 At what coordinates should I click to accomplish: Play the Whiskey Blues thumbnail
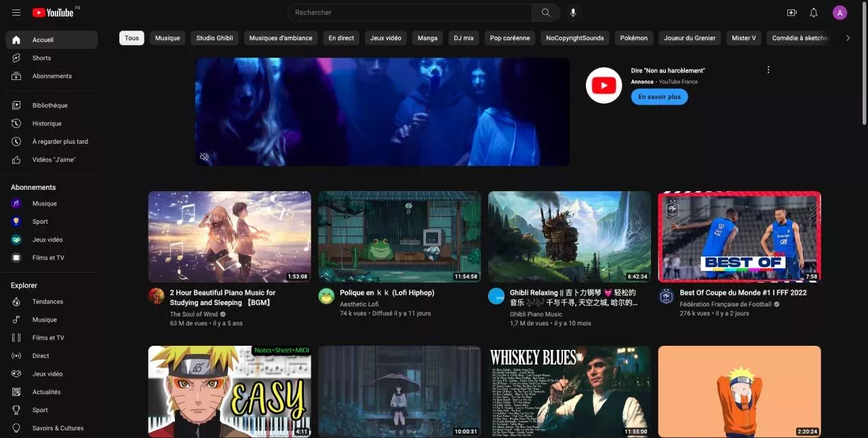tap(570, 392)
